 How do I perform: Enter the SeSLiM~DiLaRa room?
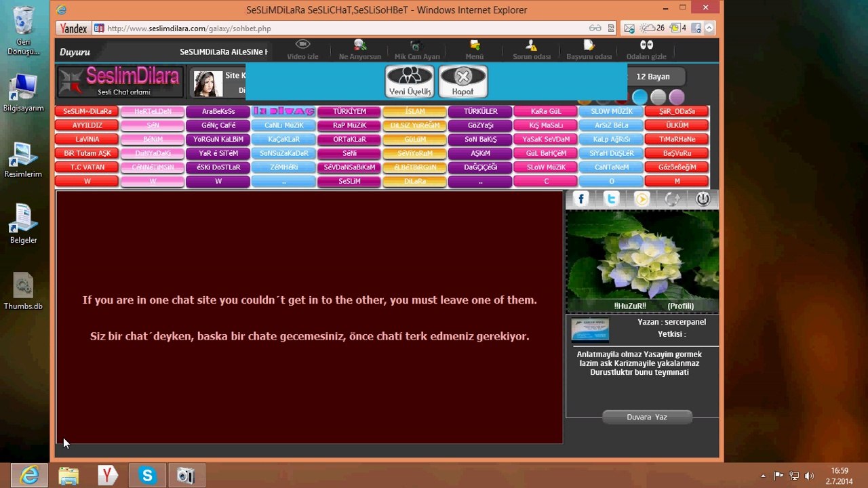pos(87,111)
